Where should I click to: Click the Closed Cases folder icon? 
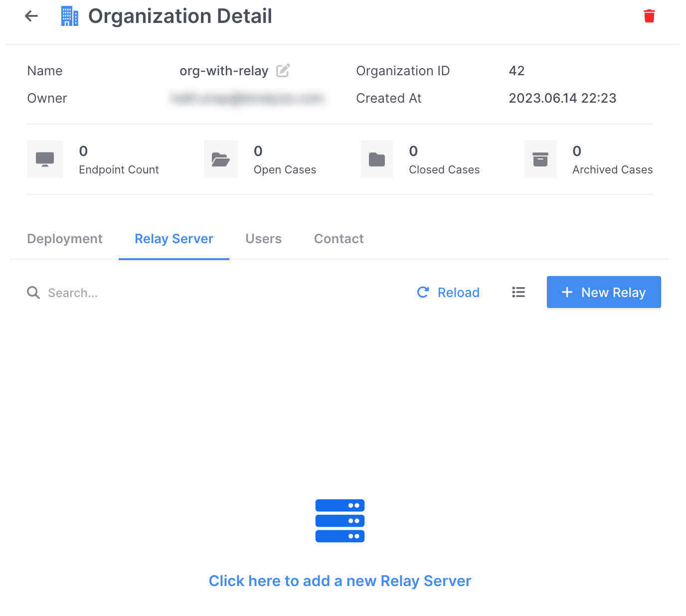(376, 159)
